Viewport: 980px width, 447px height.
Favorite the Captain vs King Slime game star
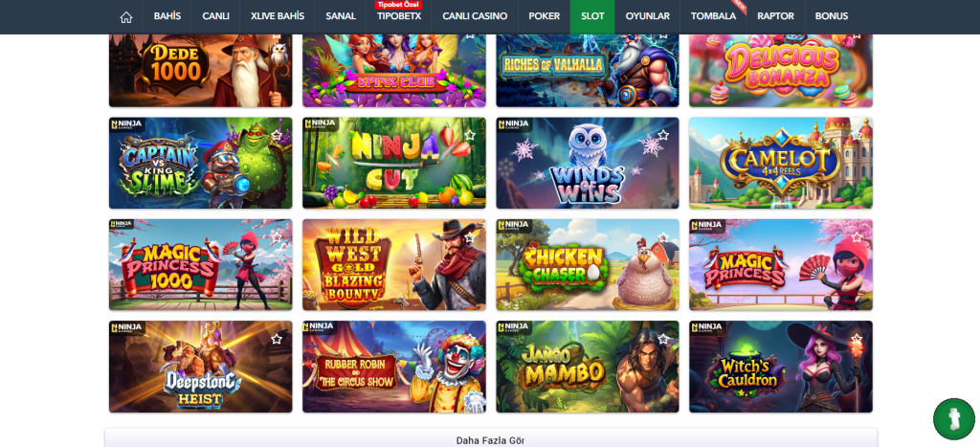tap(277, 135)
